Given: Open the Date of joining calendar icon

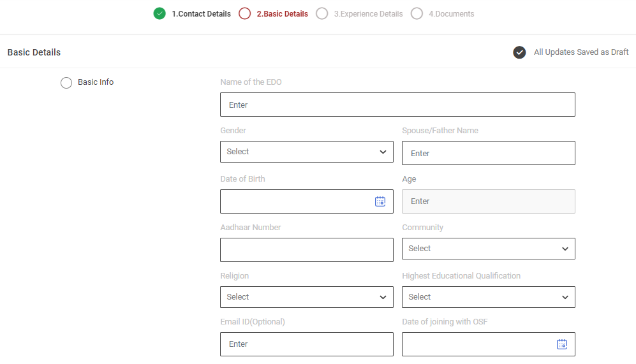Looking at the screenshot, I should [x=562, y=344].
